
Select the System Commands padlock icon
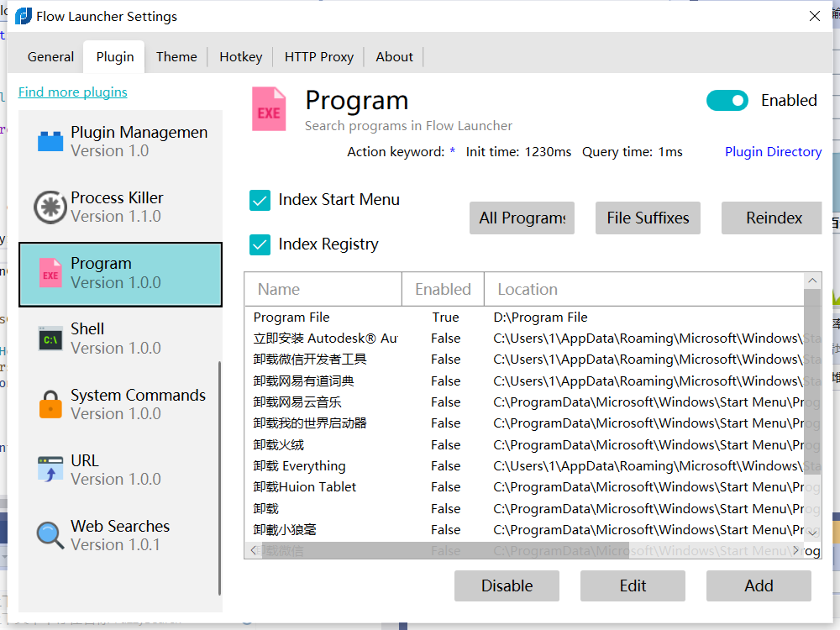(x=50, y=404)
